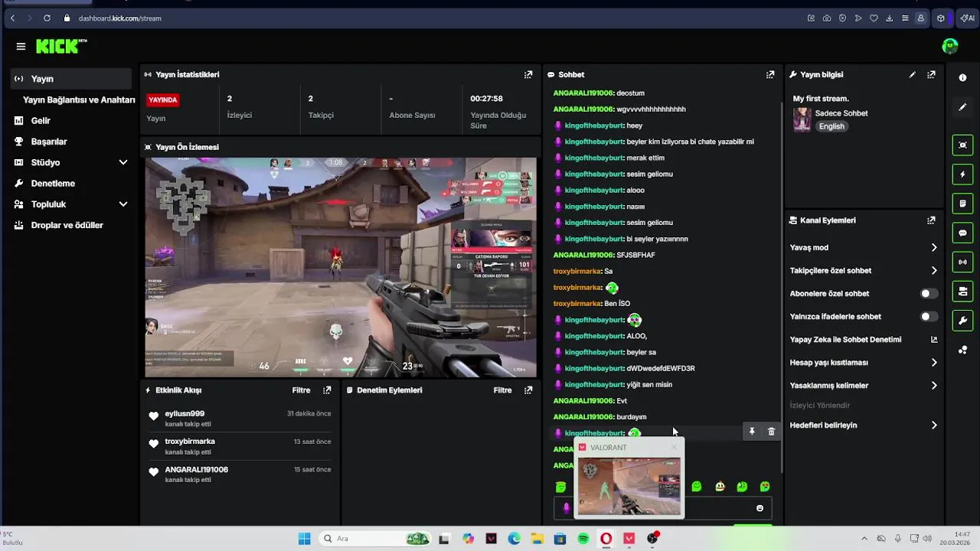This screenshot has height=551, width=980.
Task: Open Spotify from the taskbar
Action: point(583,539)
